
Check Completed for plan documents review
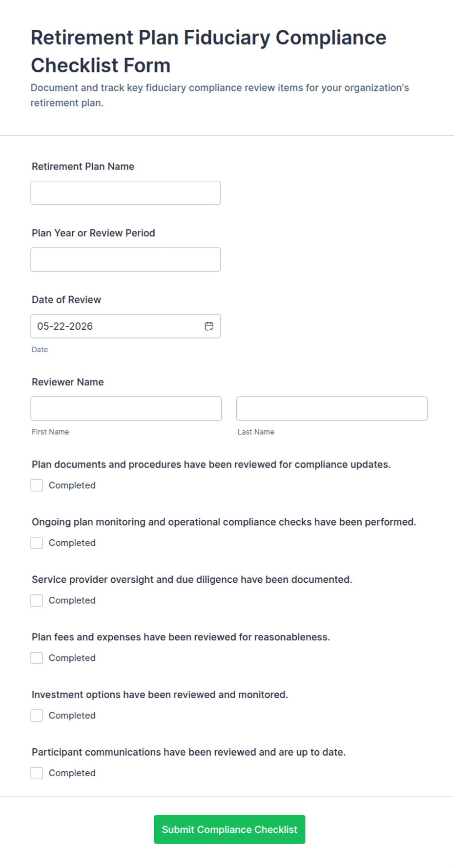37,486
